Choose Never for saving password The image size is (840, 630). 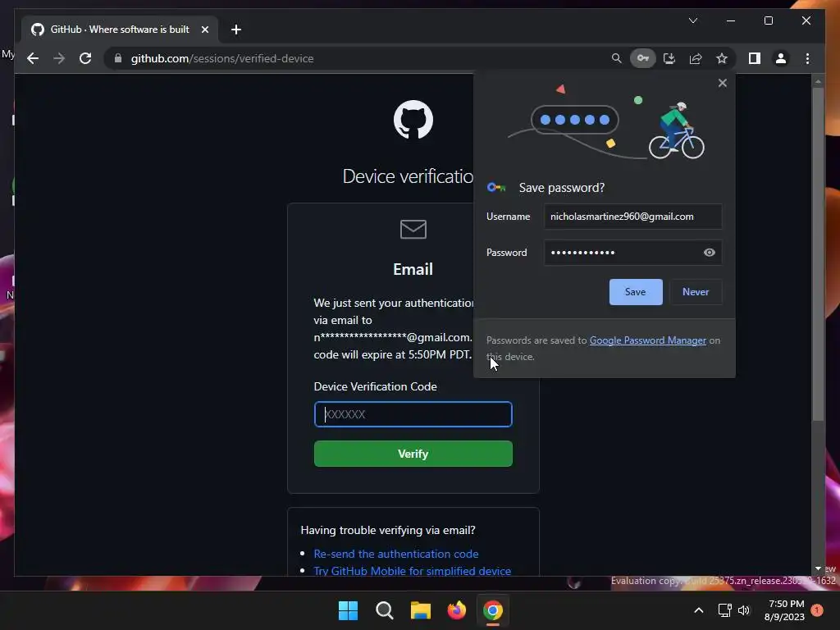696,292
